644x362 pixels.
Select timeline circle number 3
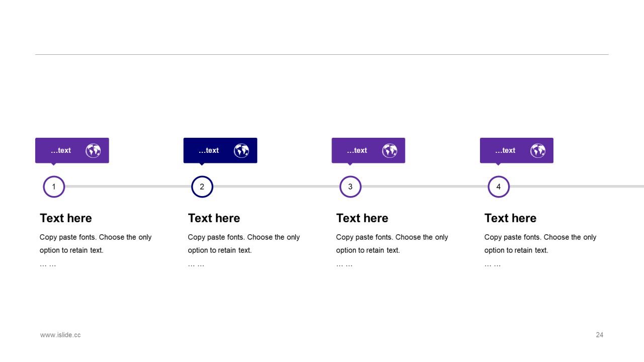click(x=350, y=187)
